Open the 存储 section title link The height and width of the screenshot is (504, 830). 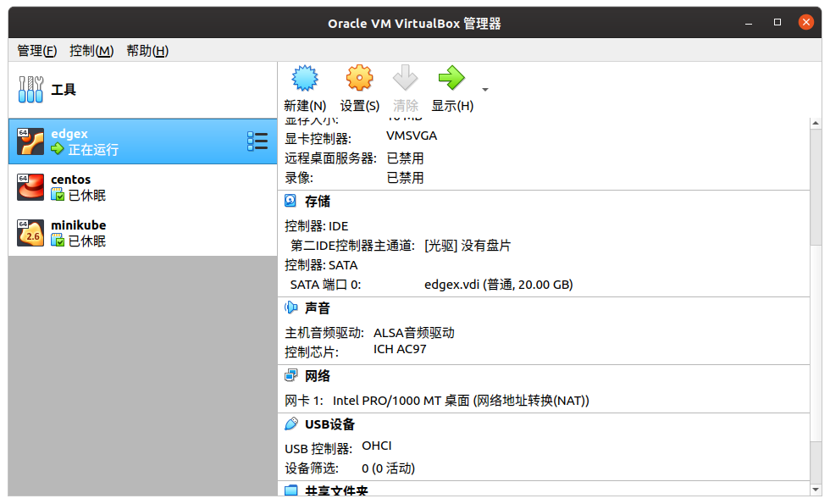[318, 202]
